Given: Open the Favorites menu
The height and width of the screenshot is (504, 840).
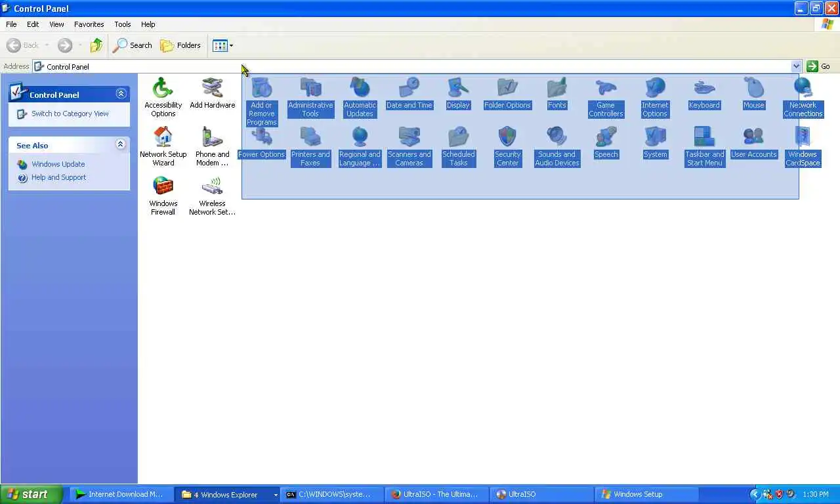Looking at the screenshot, I should coord(89,24).
